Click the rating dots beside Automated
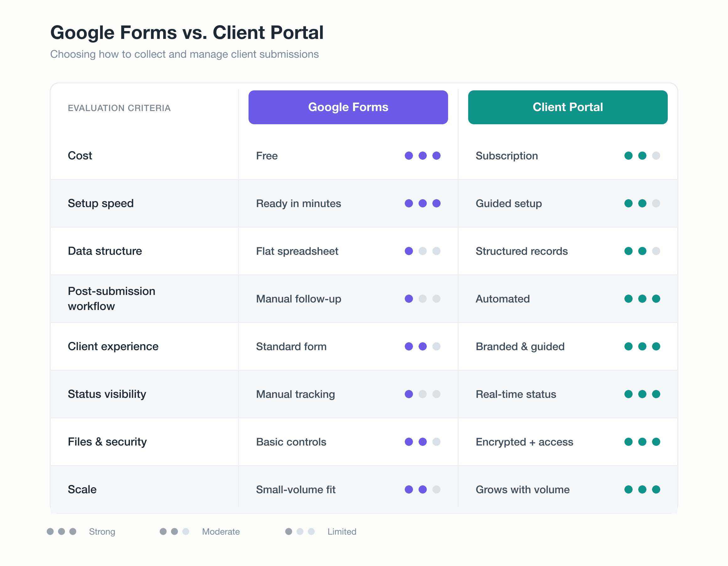Screen dimensions: 728x566 coord(642,299)
